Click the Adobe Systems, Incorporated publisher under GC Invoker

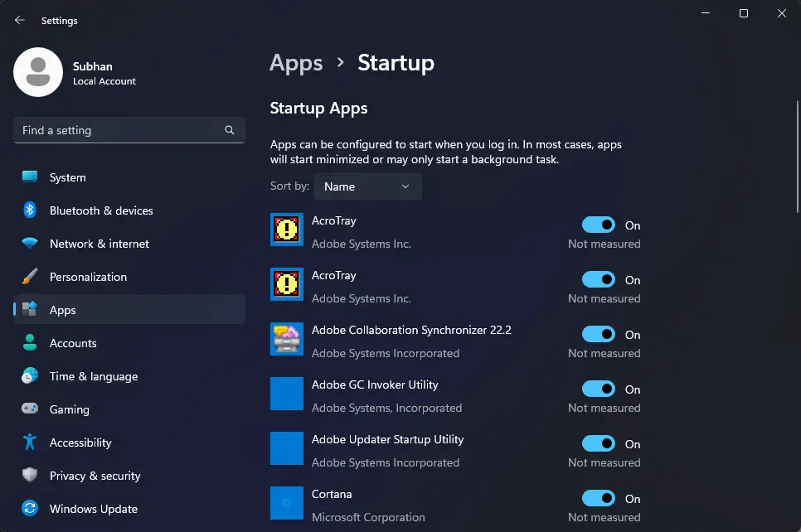click(x=386, y=408)
